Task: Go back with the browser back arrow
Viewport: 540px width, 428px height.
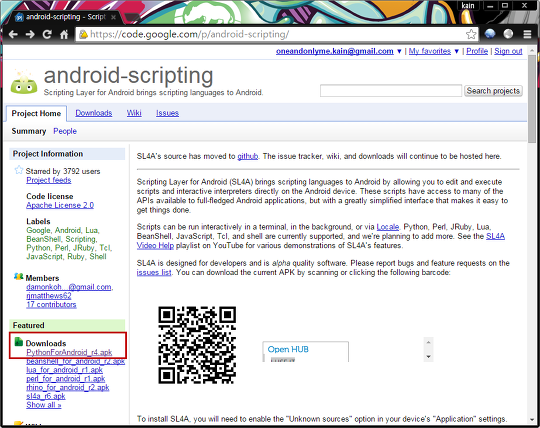Action: (x=13, y=34)
